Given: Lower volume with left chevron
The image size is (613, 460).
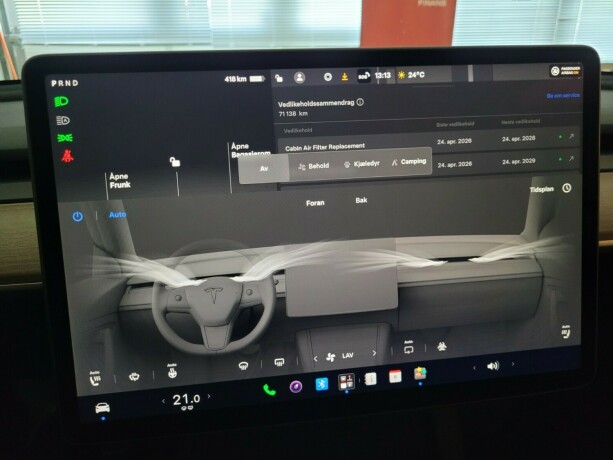Looking at the screenshot, I should click(x=474, y=368).
